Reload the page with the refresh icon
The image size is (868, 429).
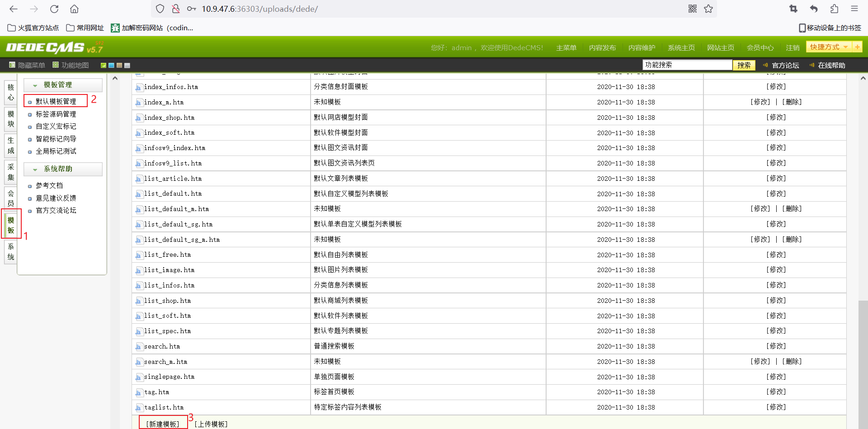(54, 9)
